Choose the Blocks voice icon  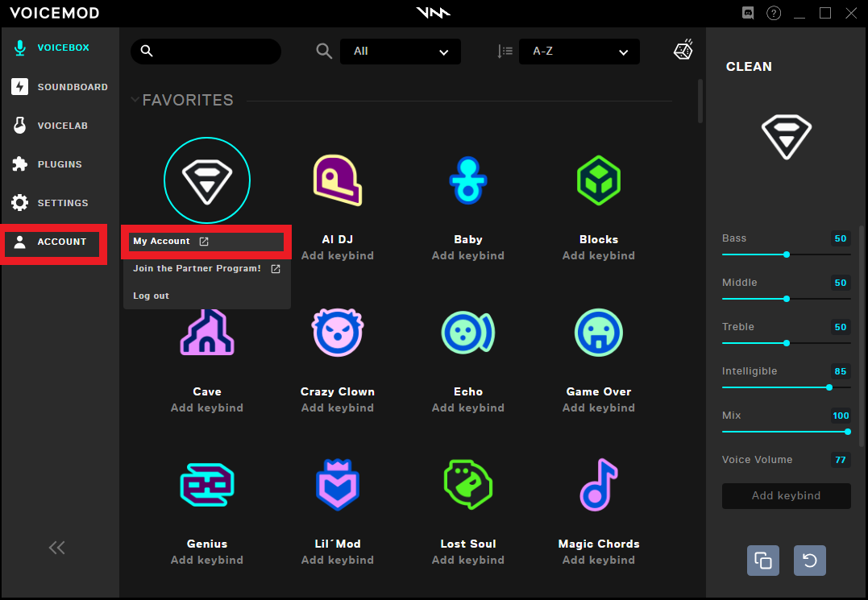pos(598,180)
